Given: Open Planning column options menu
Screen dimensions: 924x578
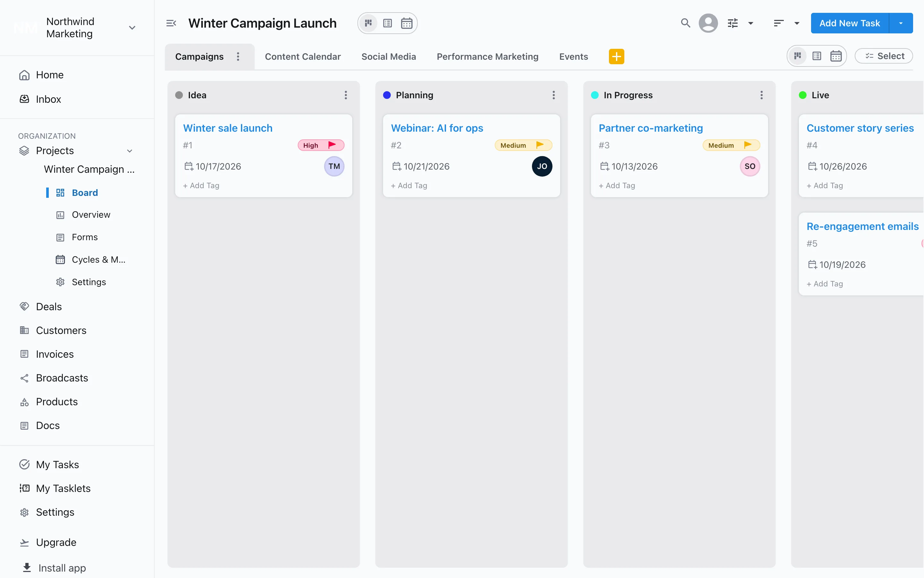Looking at the screenshot, I should (x=553, y=95).
